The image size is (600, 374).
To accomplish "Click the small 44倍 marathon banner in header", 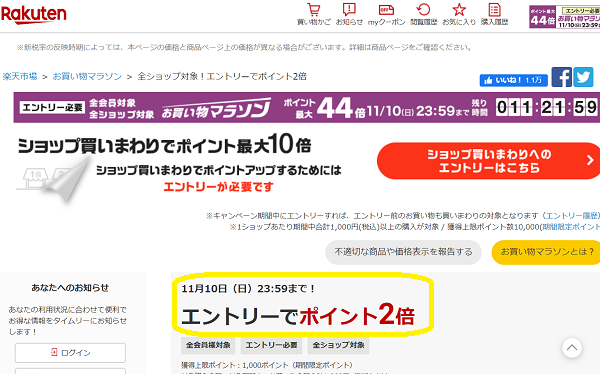I will [564, 16].
